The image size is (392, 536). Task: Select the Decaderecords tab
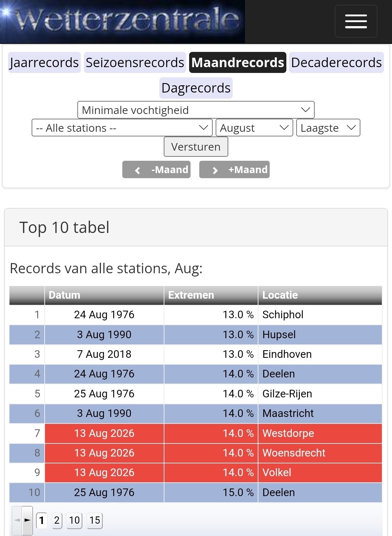336,62
